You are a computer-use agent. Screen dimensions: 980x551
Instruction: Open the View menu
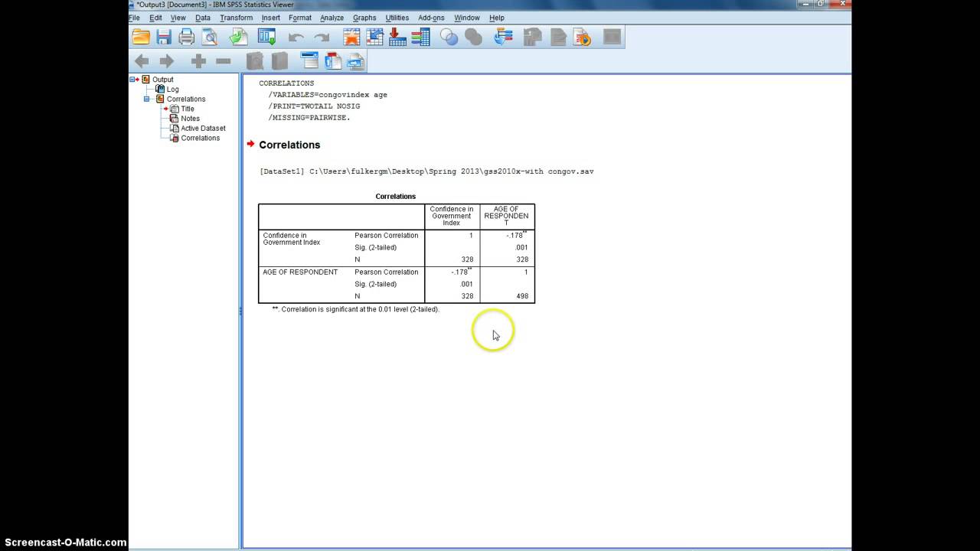(x=178, y=18)
